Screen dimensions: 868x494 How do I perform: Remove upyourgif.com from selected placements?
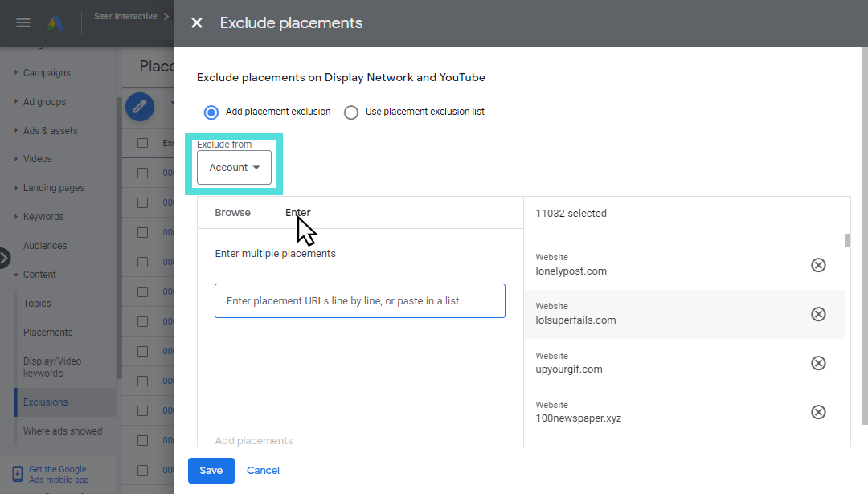pos(818,363)
